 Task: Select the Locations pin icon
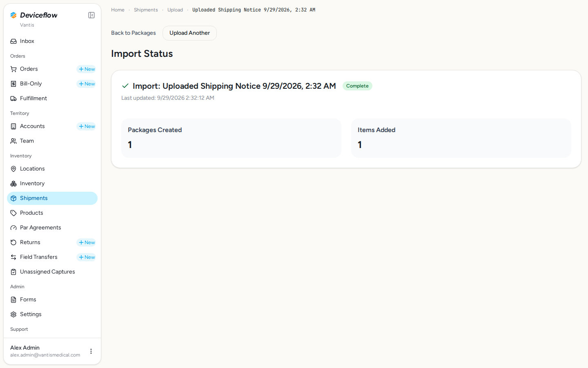(13, 169)
